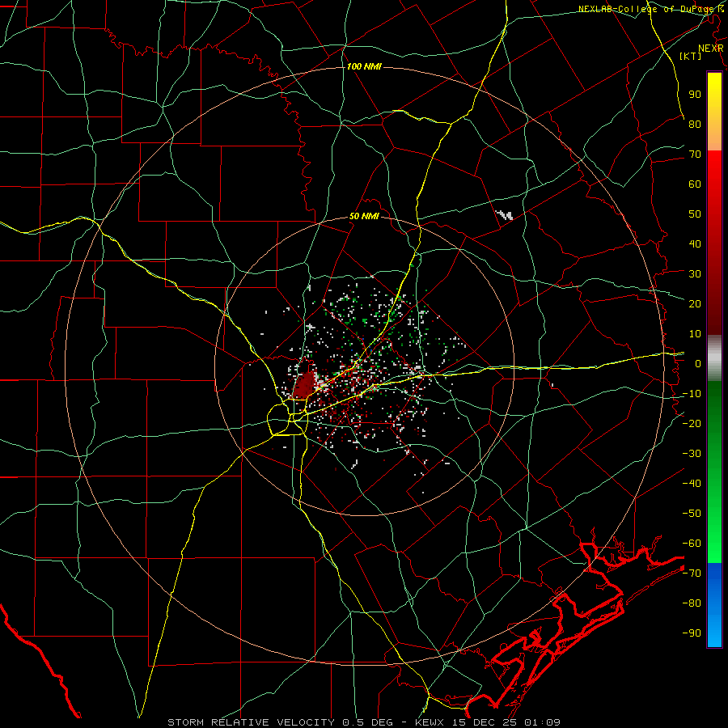Select the -60 value on the velocity scale
728x728 pixels.
692,544
